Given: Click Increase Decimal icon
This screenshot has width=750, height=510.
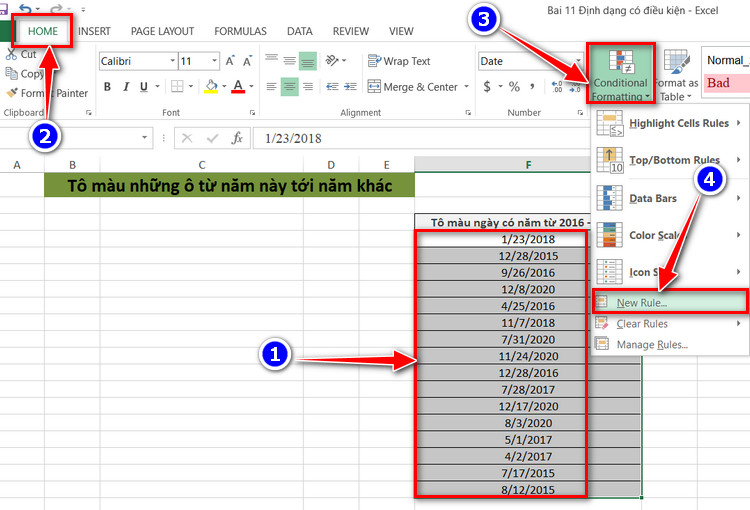Looking at the screenshot, I should [557, 87].
